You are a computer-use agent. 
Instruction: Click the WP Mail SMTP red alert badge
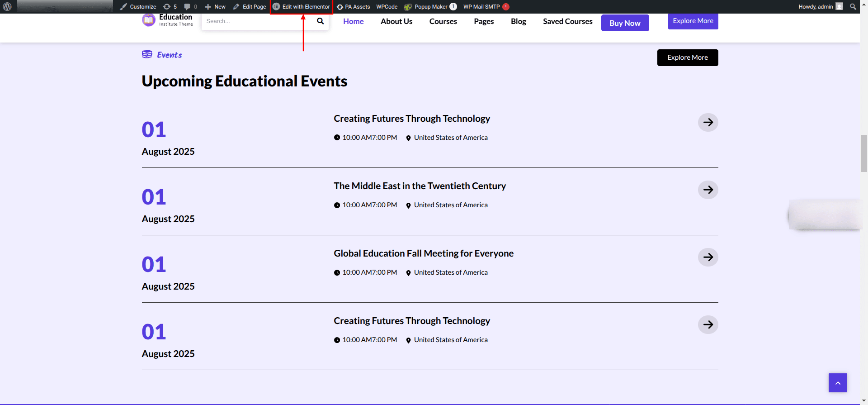click(506, 7)
